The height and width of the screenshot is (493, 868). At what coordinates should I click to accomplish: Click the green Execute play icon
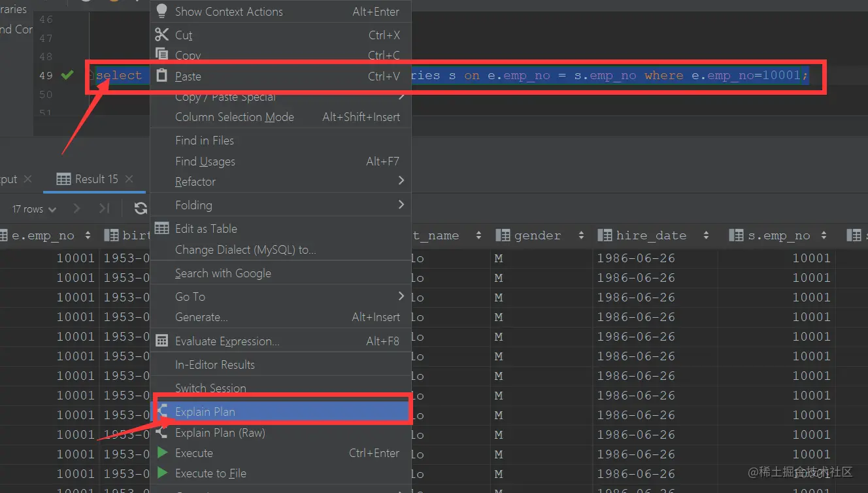162,452
